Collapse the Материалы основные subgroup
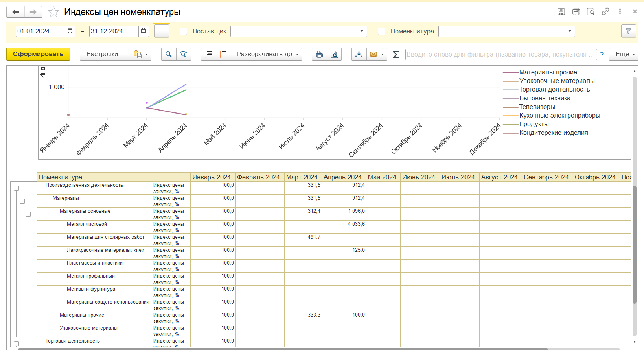 [x=28, y=214]
